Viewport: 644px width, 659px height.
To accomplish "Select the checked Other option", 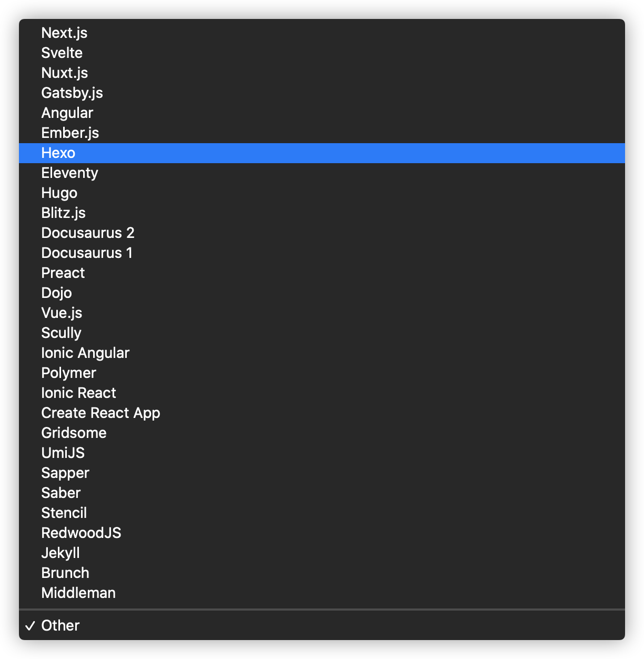I will 61,626.
